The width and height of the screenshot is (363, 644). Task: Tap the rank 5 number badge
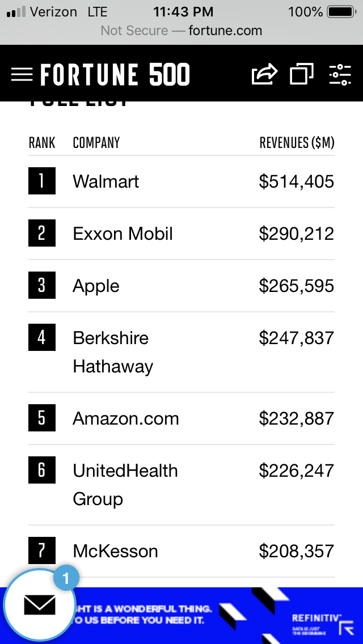pyautogui.click(x=42, y=418)
